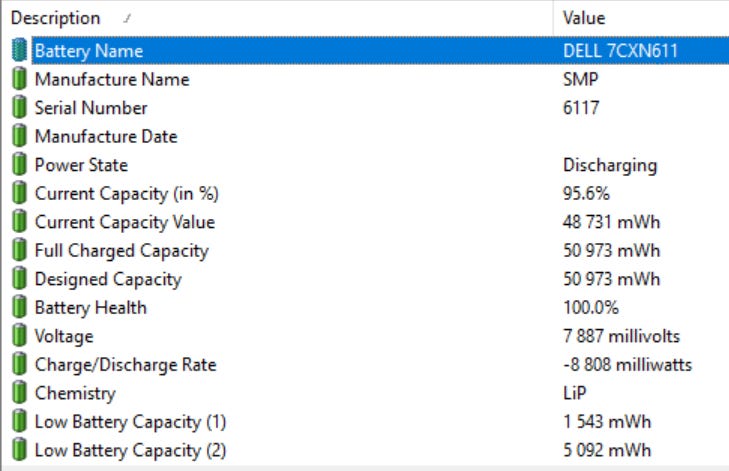729x471 pixels.
Task: Sort by the Description column header
Action: point(56,18)
